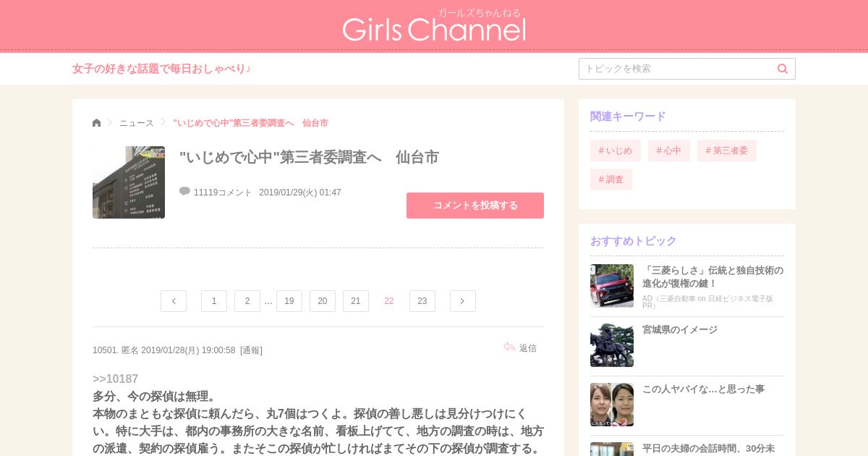This screenshot has width=868, height=456.
Task: Open the >>10187 anchor link
Action: pos(115,379)
